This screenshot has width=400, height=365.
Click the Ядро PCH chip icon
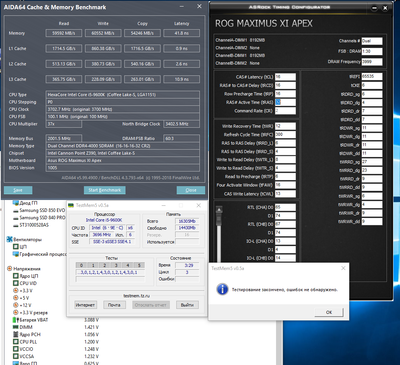(16, 334)
